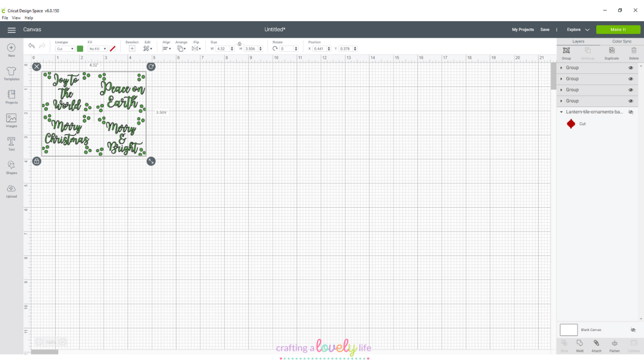Expand the Explore machine dropdown
The width and height of the screenshot is (644, 362).
578,30
